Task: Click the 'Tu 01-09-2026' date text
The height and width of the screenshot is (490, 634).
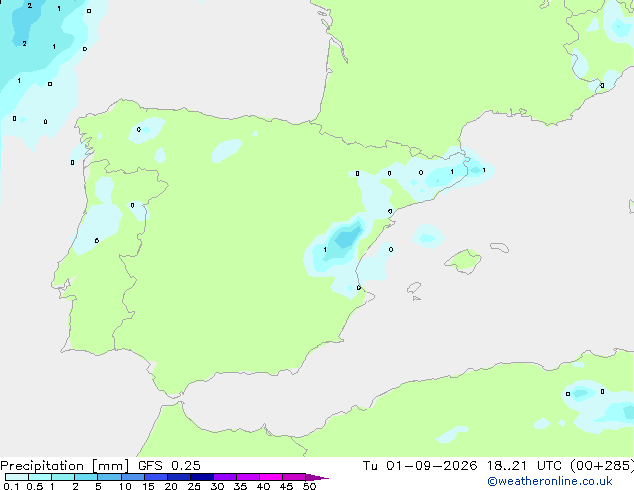Action: [x=420, y=466]
